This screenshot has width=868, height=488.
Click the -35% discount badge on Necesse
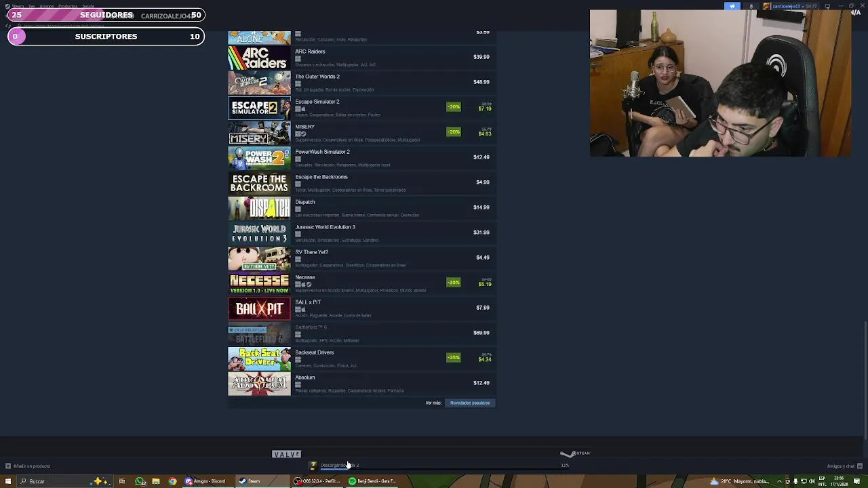(x=454, y=283)
